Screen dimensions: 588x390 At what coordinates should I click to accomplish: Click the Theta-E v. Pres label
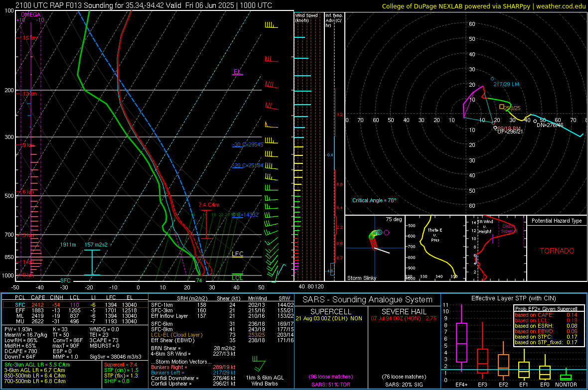pyautogui.click(x=435, y=235)
